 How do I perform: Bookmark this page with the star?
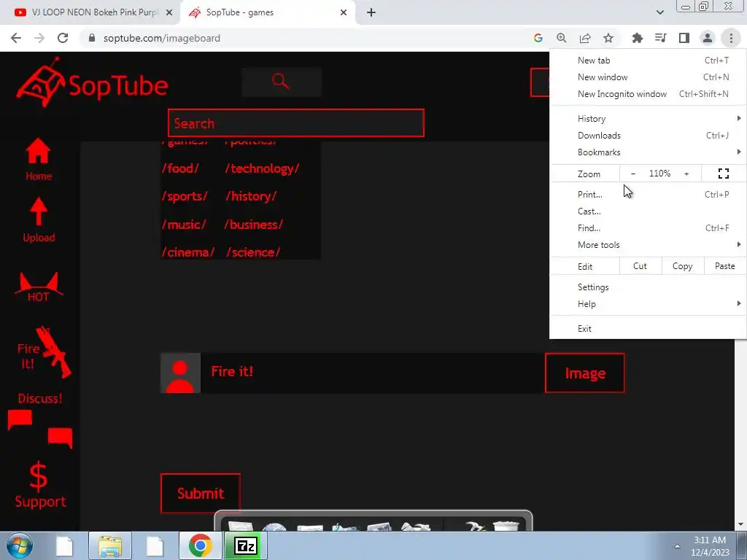point(608,38)
